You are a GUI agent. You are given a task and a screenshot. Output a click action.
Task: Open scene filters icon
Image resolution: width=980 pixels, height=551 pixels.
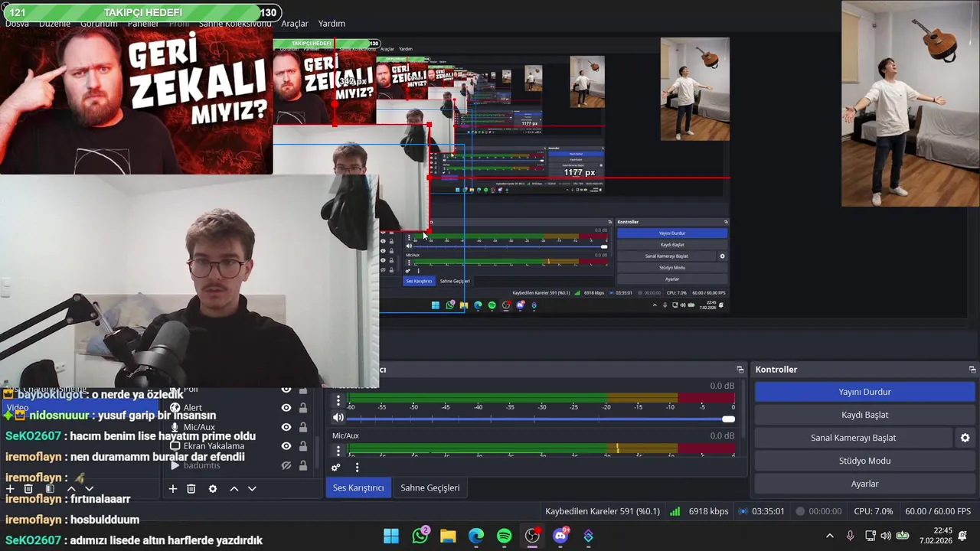click(50, 488)
